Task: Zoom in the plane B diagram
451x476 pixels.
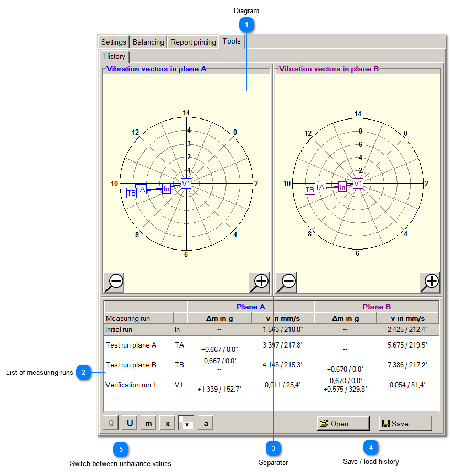Action: (430, 283)
